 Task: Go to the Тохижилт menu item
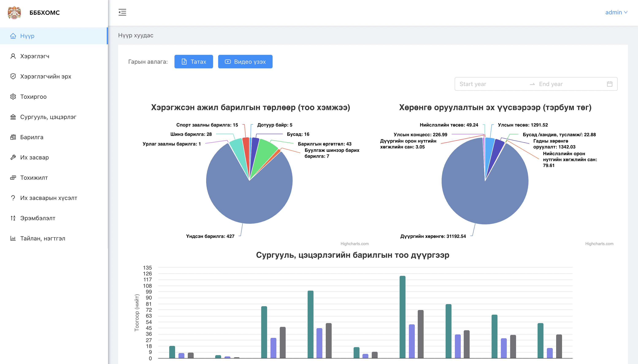click(x=34, y=178)
